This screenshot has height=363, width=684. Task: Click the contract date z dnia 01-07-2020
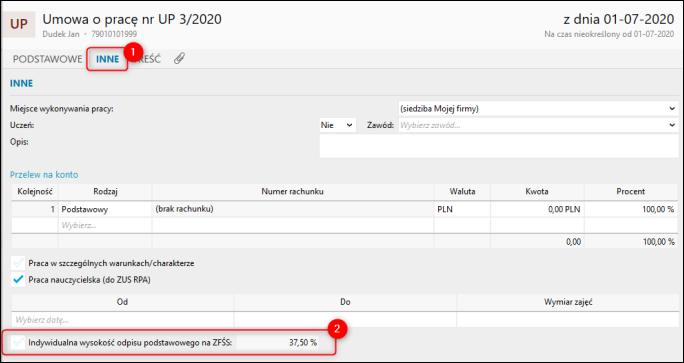tap(619, 19)
